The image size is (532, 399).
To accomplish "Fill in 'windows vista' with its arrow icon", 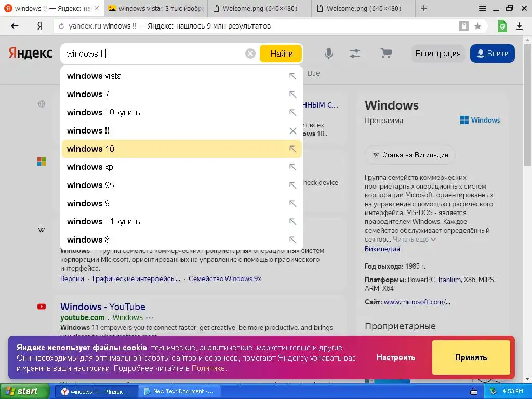I will [x=292, y=76].
